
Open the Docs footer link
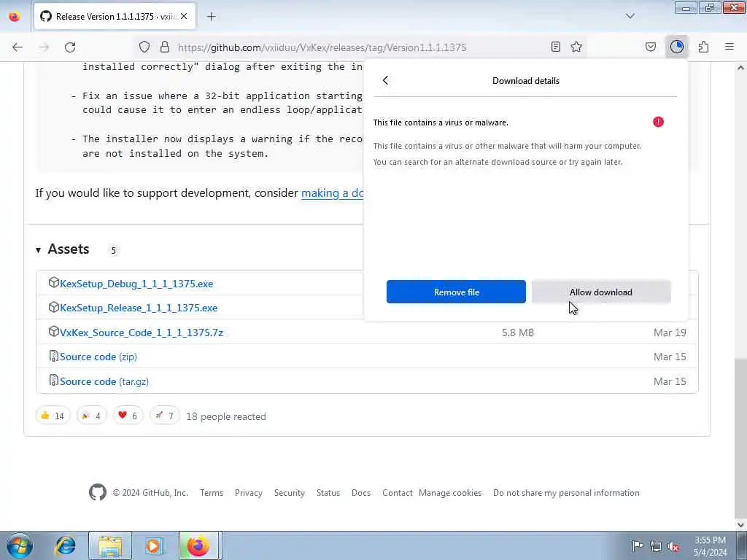(x=361, y=493)
